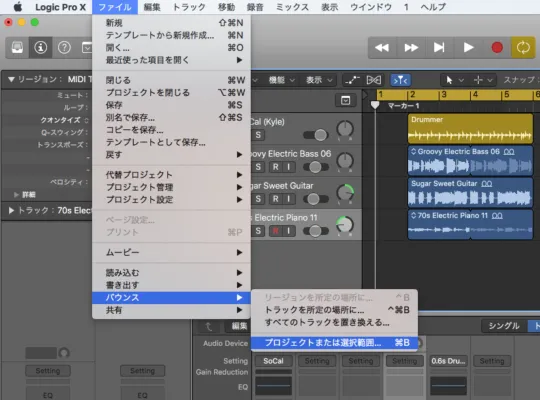Toggle the blue Catch playhead button
The image size is (540, 400).
click(x=400, y=80)
